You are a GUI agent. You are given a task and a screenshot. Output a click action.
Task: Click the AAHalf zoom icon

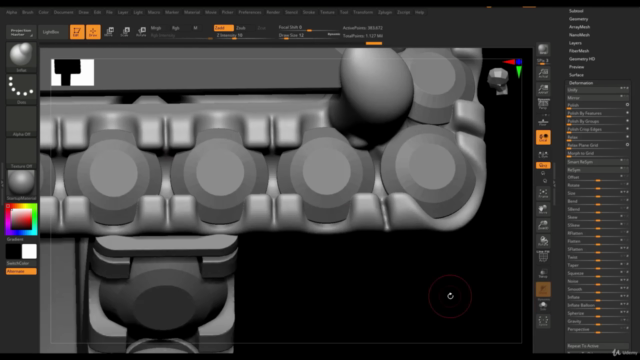[543, 89]
